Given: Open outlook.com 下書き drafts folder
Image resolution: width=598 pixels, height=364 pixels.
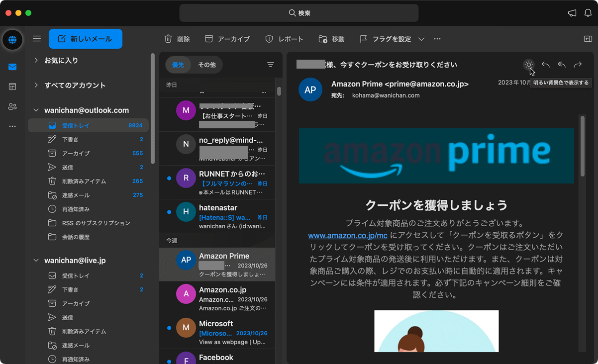Looking at the screenshot, I should pyautogui.click(x=89, y=139).
